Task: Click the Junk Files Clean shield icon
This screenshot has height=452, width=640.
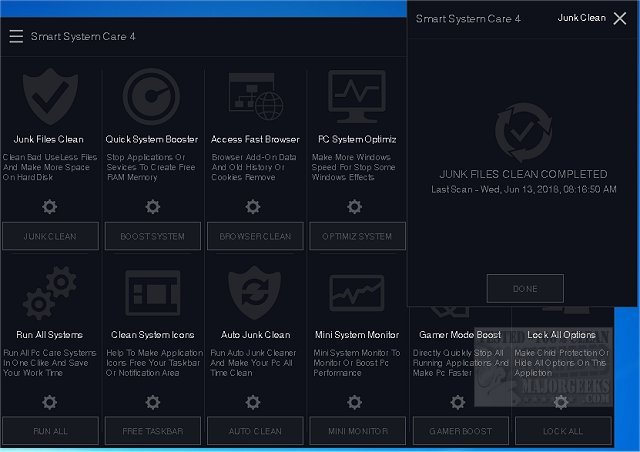Action: click(x=50, y=96)
